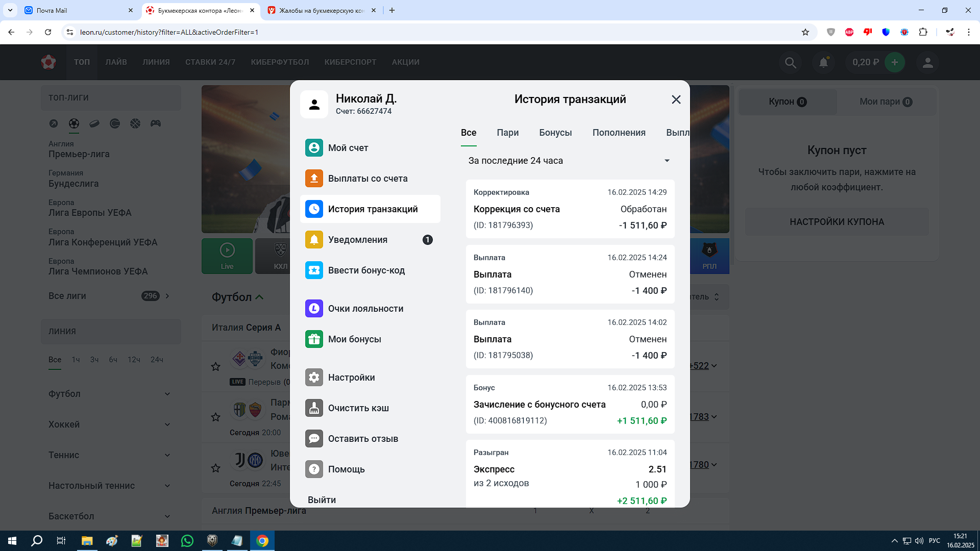The width and height of the screenshot is (980, 551).
Task: Select the 24ч time filter
Action: 157,360
